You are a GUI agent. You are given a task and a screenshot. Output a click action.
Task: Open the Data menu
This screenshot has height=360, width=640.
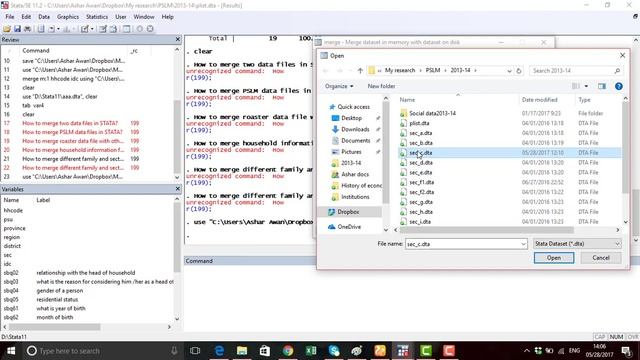[x=44, y=17]
